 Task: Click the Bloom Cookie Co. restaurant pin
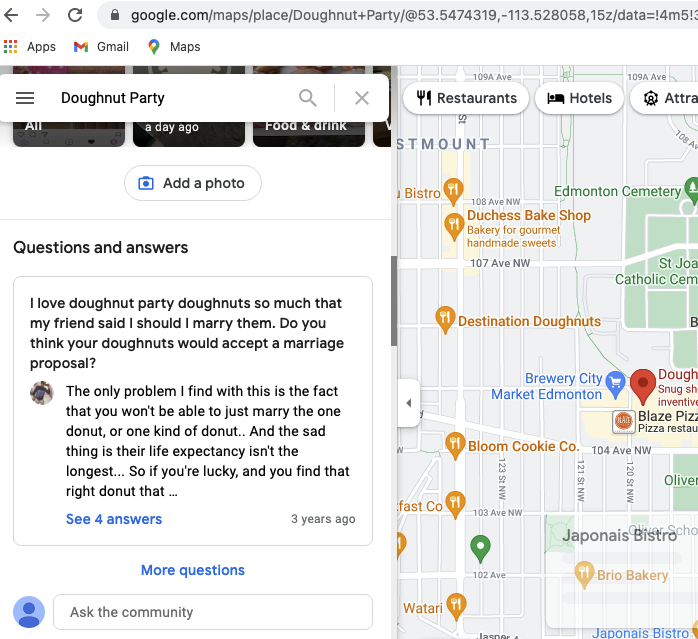454,445
